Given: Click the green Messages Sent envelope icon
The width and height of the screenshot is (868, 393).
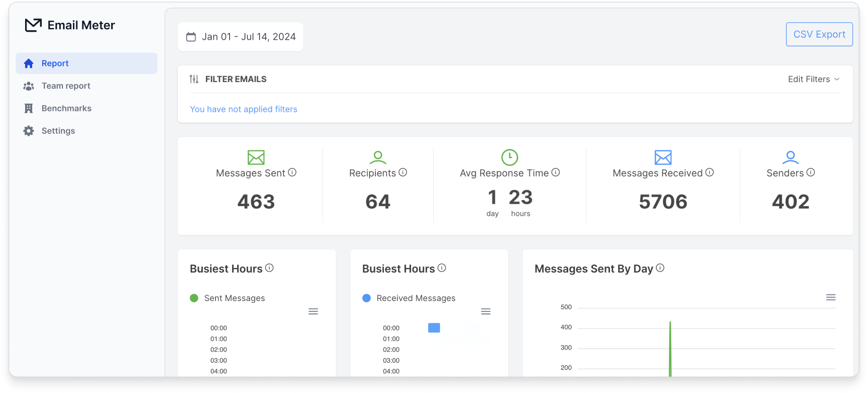Looking at the screenshot, I should coord(256,157).
